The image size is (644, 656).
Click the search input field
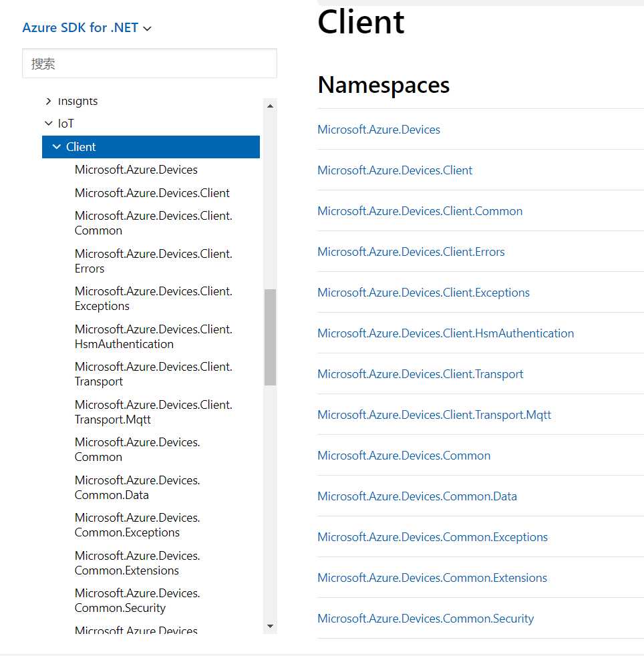[x=150, y=63]
